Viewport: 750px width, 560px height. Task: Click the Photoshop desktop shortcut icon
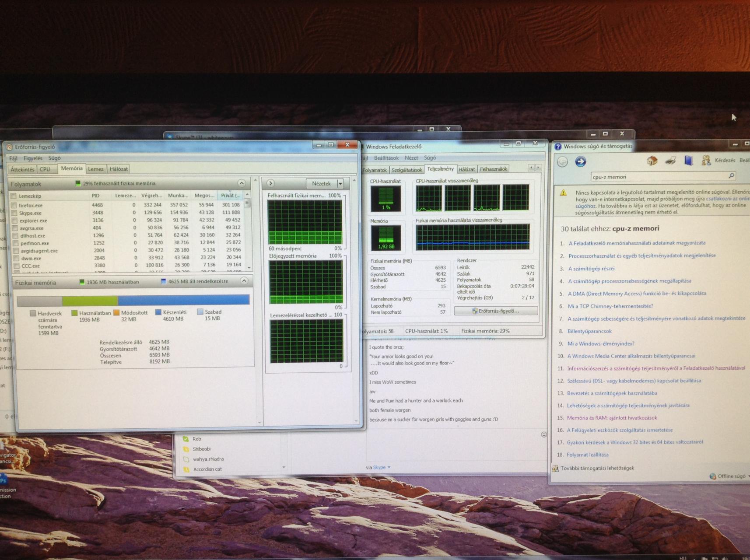(x=4, y=479)
